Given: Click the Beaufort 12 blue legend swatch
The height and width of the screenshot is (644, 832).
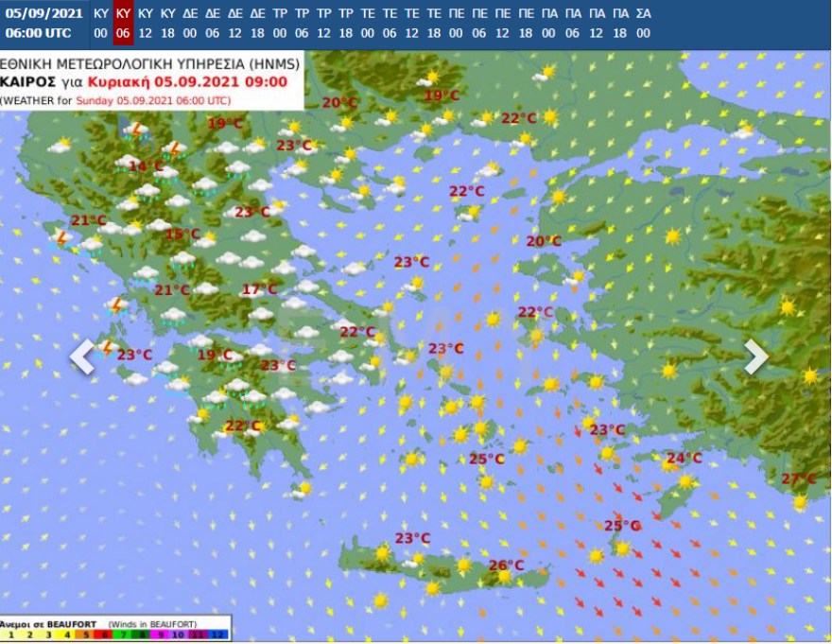Looking at the screenshot, I should 219,635.
